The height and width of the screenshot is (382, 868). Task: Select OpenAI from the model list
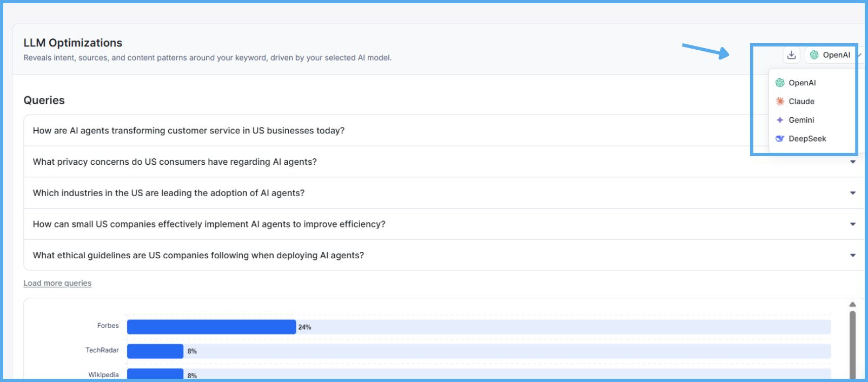[x=801, y=83]
